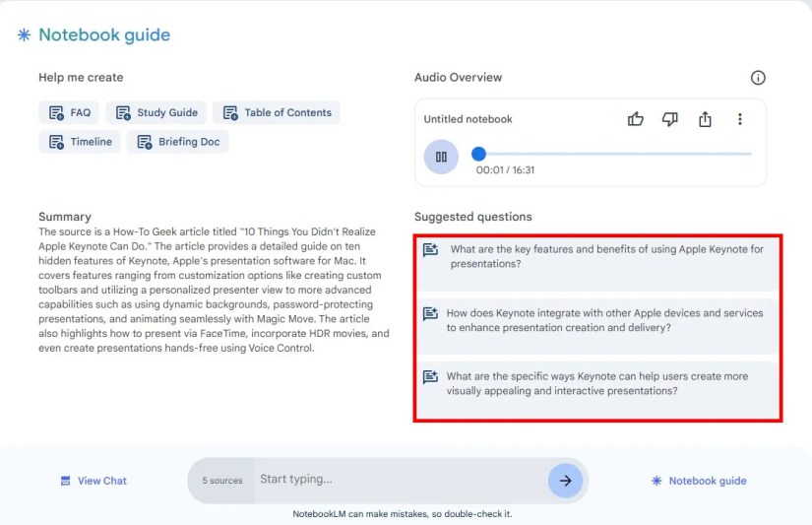This screenshot has height=525, width=812.
Task: Submit the chat message with the arrow button
Action: tap(566, 481)
